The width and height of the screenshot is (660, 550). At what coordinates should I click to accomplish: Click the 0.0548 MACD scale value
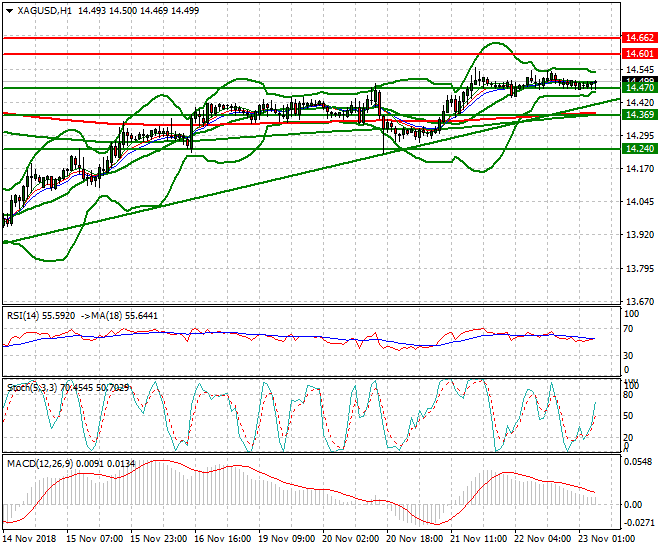pyautogui.click(x=639, y=462)
